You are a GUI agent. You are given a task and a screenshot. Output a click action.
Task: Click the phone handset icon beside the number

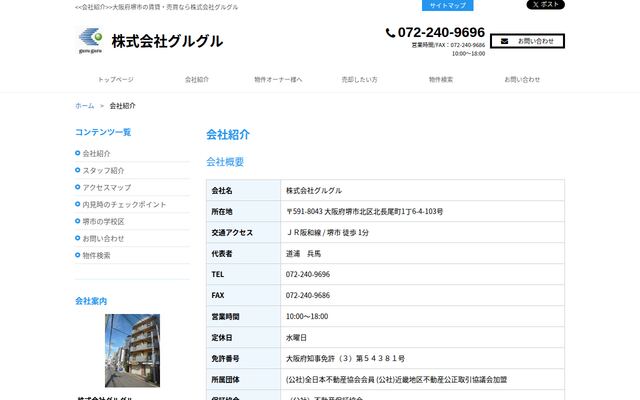(390, 33)
